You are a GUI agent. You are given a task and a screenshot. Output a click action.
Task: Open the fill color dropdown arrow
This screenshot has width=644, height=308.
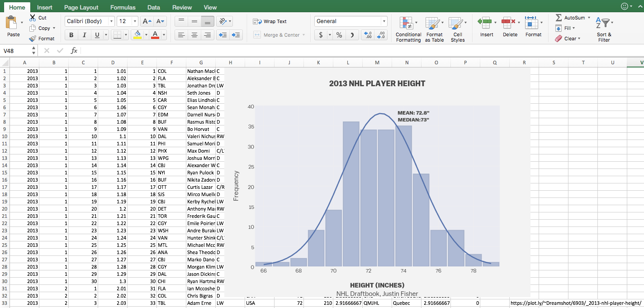[146, 35]
